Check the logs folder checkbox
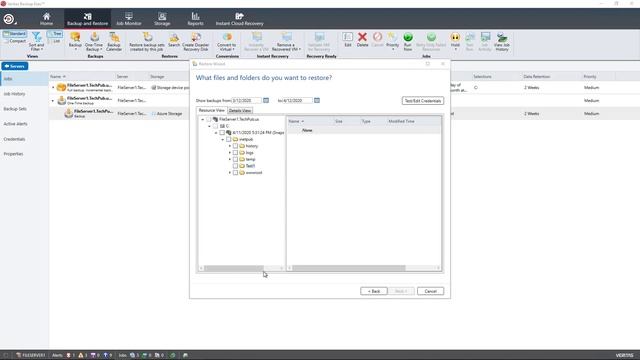This screenshot has width=640, height=360. (x=235, y=153)
